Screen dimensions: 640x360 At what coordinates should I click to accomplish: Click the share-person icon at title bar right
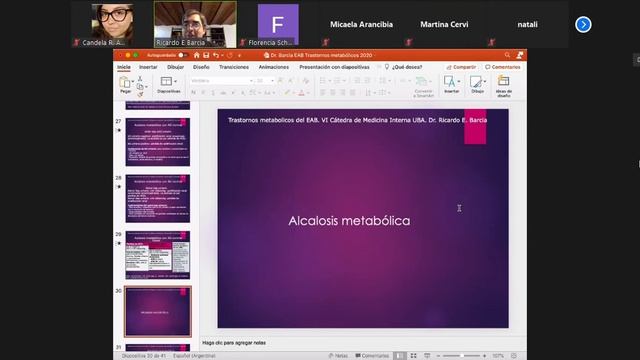(520, 55)
